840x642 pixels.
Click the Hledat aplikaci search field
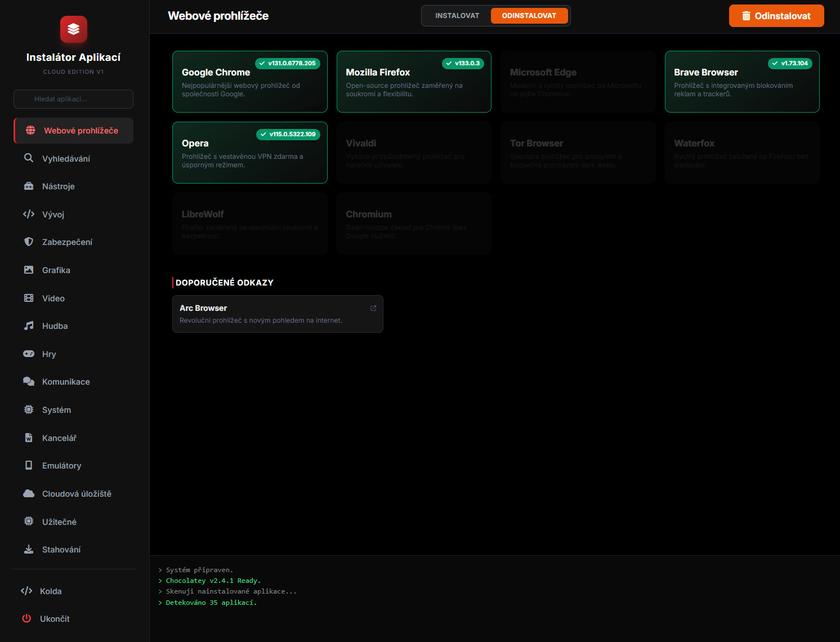pyautogui.click(x=73, y=99)
